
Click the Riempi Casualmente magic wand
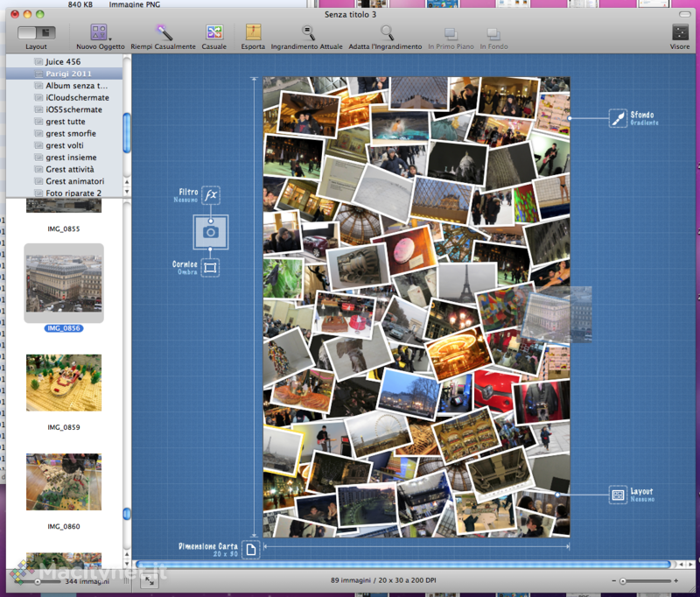(164, 33)
